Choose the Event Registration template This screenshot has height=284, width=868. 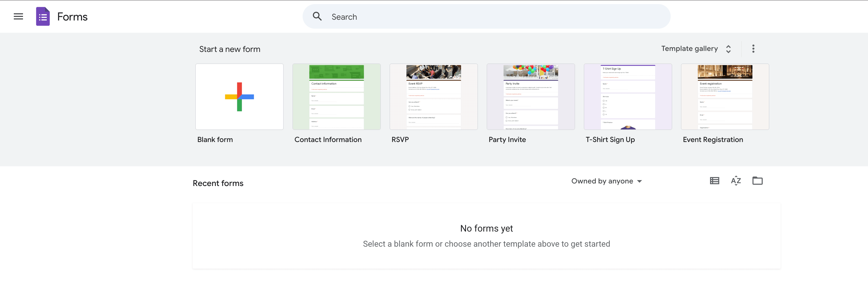click(x=724, y=97)
